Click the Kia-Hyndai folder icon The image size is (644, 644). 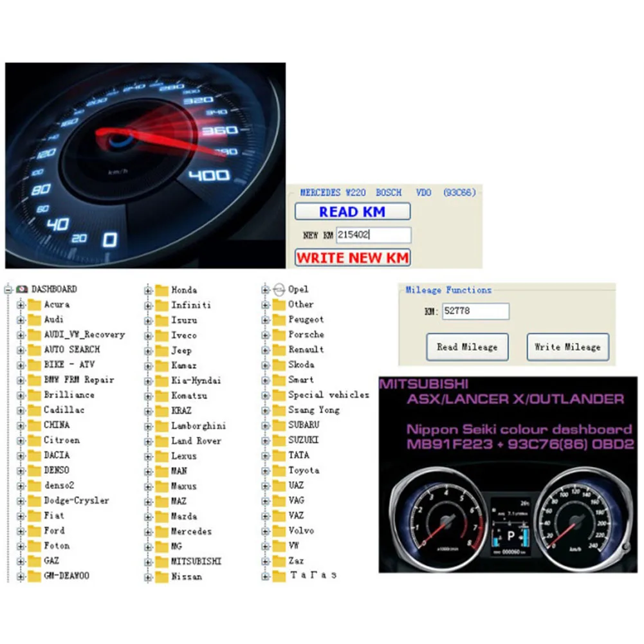click(162, 381)
